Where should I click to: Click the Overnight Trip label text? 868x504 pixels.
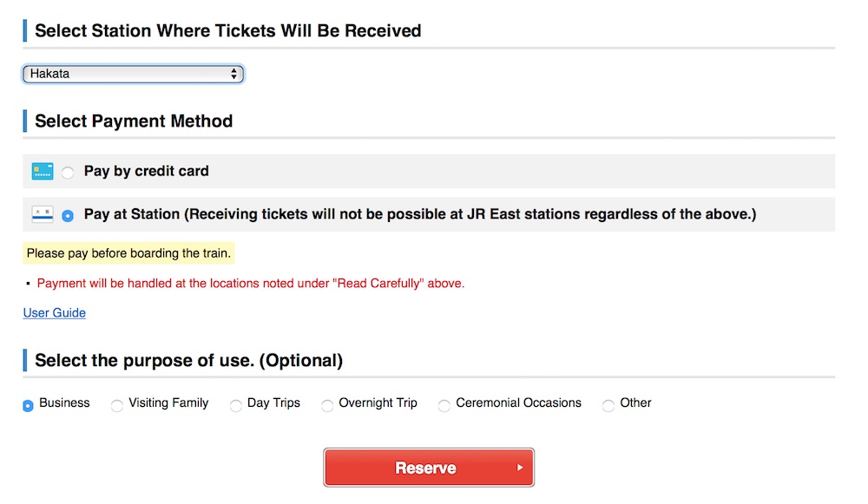coord(378,403)
